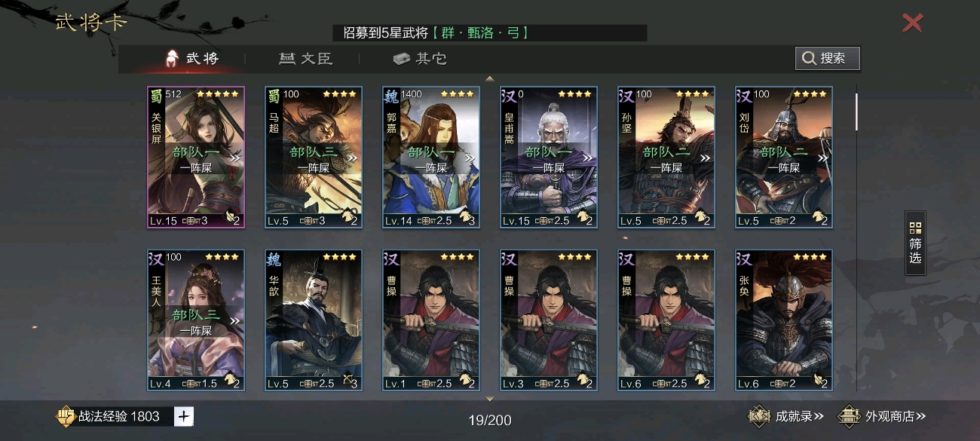Click the plus icon beside 战法经验
The height and width of the screenshot is (441, 980).
(184, 416)
